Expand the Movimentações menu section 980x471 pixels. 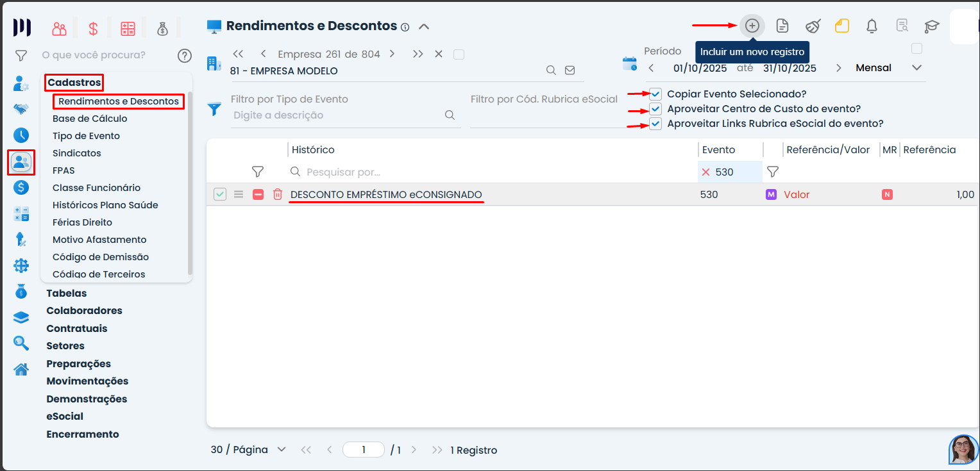click(x=87, y=381)
